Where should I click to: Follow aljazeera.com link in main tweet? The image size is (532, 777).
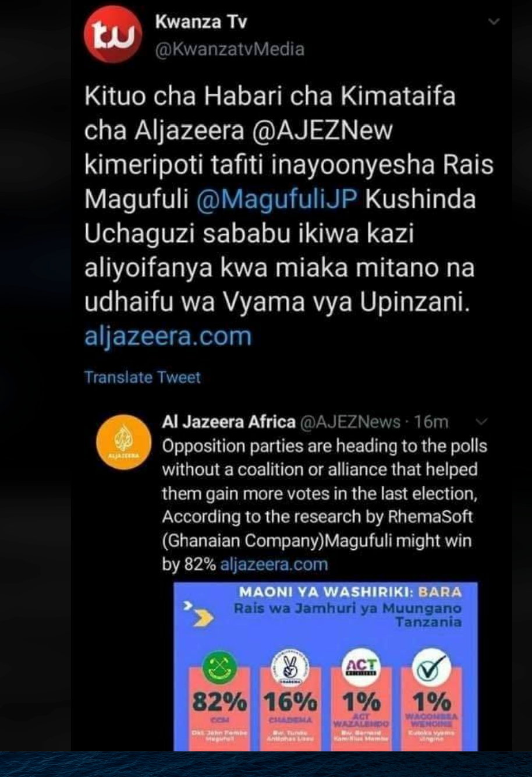[x=168, y=336]
